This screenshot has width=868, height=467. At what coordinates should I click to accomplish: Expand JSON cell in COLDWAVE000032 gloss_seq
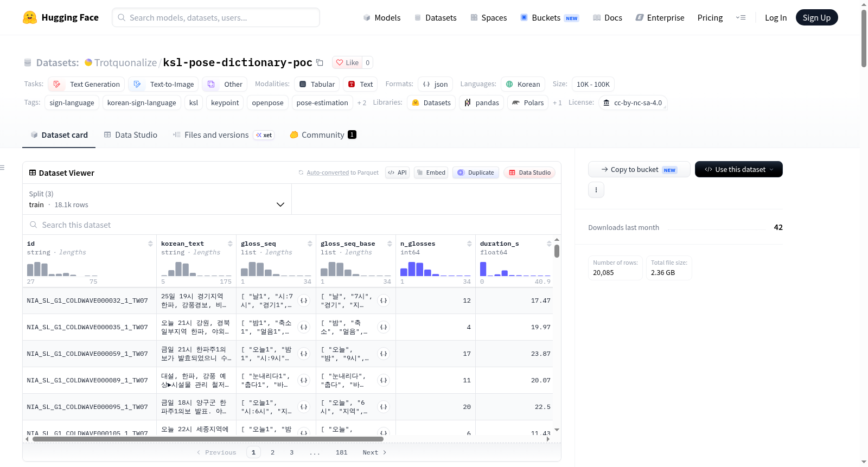coord(304,300)
